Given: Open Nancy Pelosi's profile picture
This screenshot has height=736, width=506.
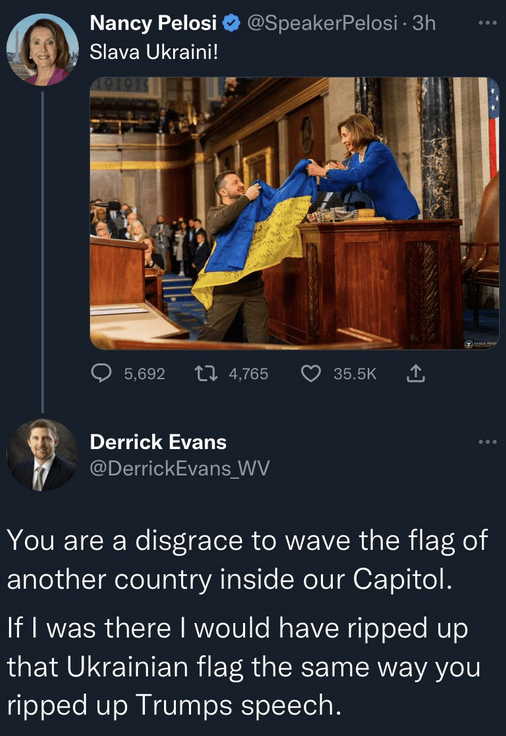Looking at the screenshot, I should pyautogui.click(x=42, y=49).
